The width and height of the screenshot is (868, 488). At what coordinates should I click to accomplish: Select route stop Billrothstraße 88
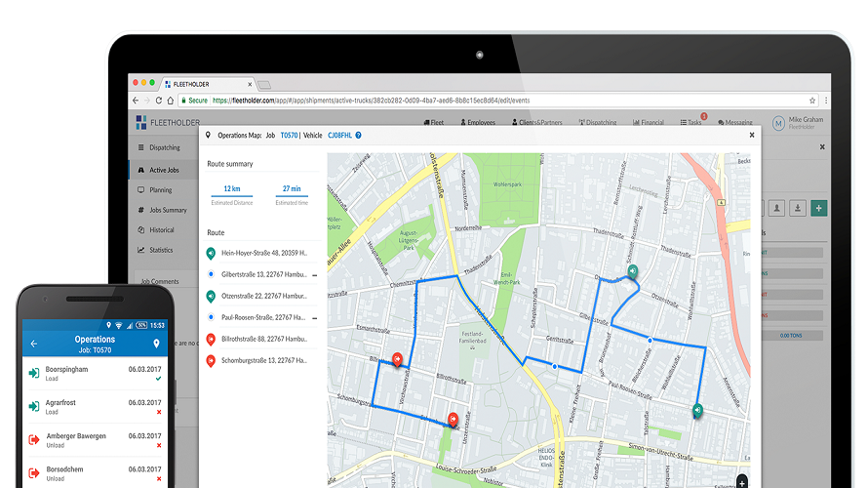262,339
